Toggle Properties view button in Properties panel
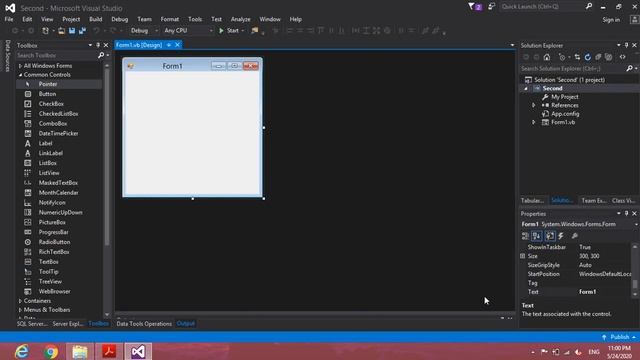The image size is (640, 360). [x=550, y=236]
